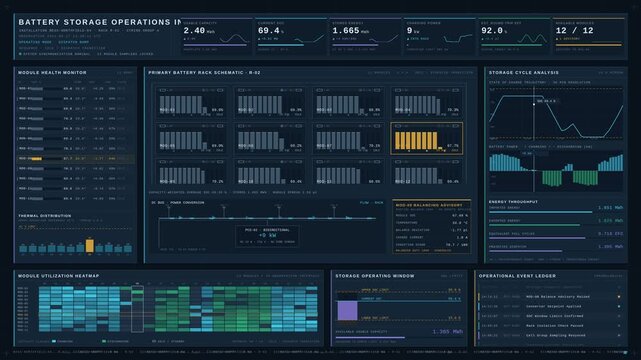Screen dimensions: 641x360
Task: Click the battery icon on the MOD-05 schematic card
Action: [x=163, y=126]
